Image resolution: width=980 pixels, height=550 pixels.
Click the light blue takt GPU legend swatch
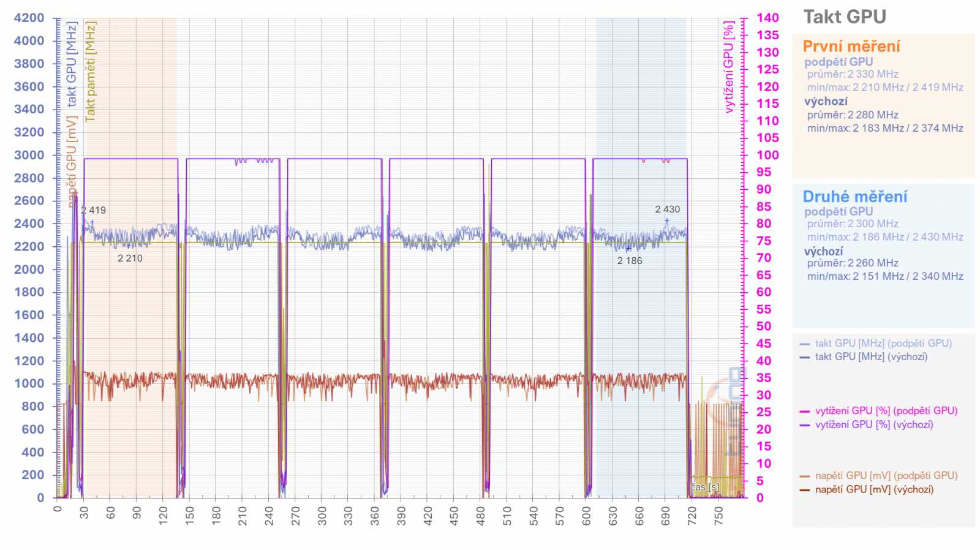pyautogui.click(x=805, y=344)
